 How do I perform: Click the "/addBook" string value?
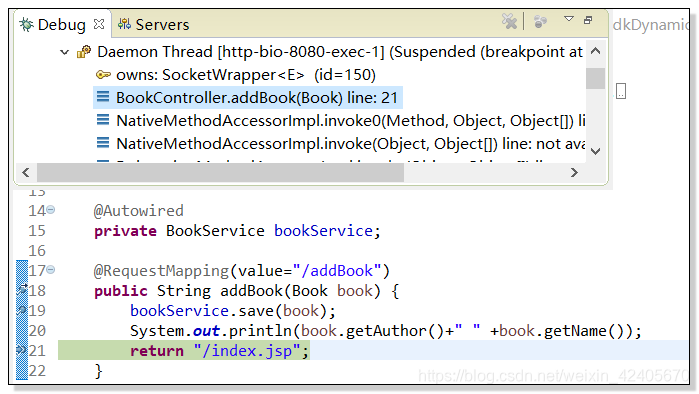pyautogui.click(x=337, y=271)
